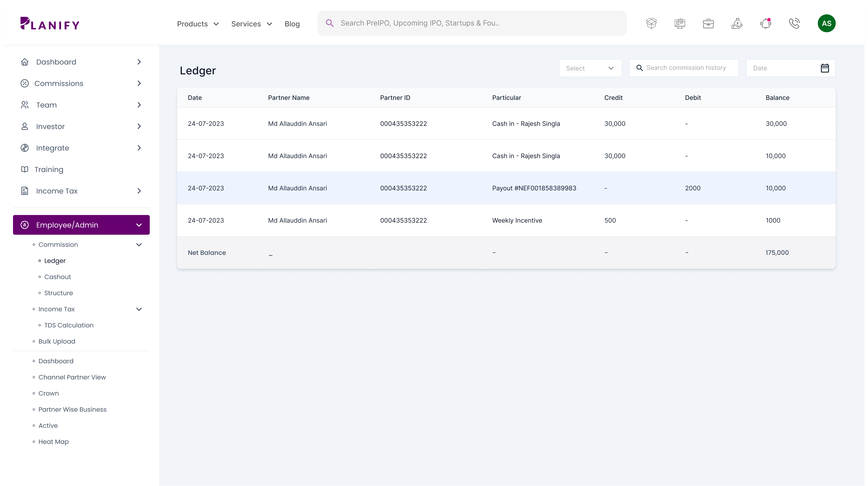This screenshot has height=486, width=868.
Task: Open the money bag in hand icon
Action: [x=737, y=23]
